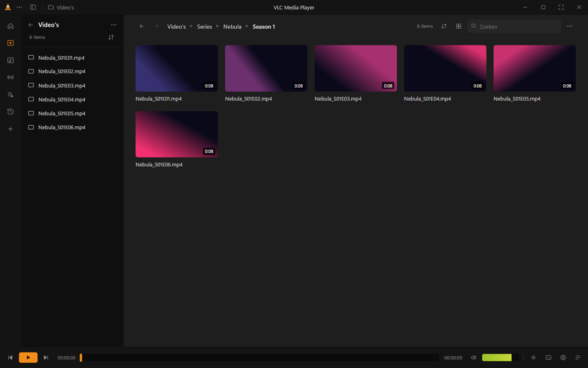Open the playback history sidebar icon
Image resolution: width=588 pixels, height=368 pixels.
(x=11, y=112)
